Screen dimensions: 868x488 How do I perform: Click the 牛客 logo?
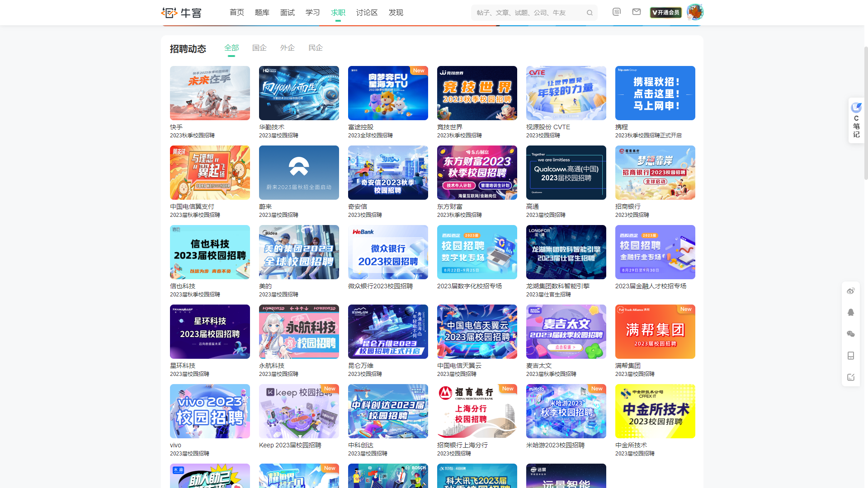(x=182, y=13)
